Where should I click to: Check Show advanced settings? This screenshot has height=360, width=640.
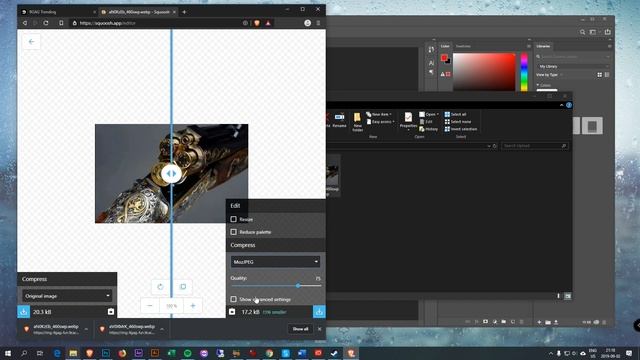point(233,299)
